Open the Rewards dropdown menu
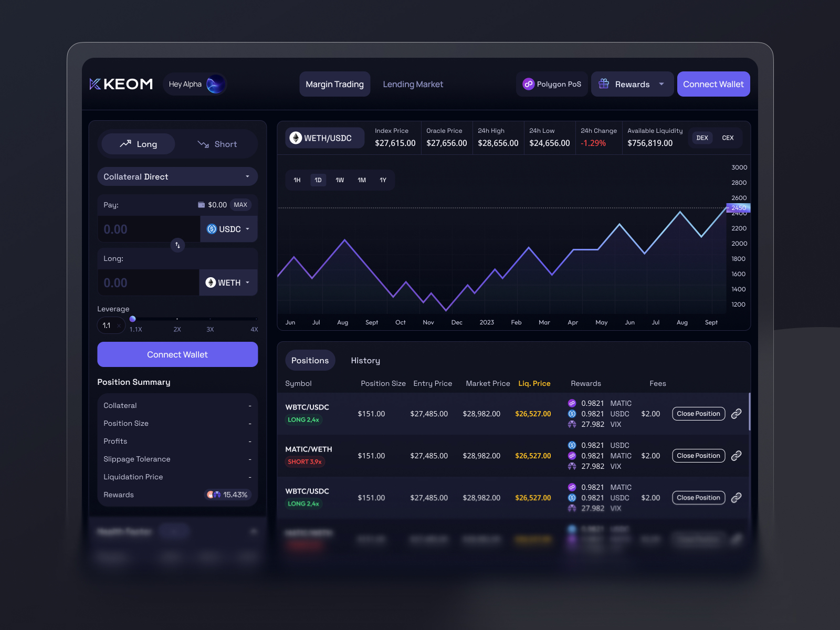This screenshot has width=840, height=630. pos(632,84)
